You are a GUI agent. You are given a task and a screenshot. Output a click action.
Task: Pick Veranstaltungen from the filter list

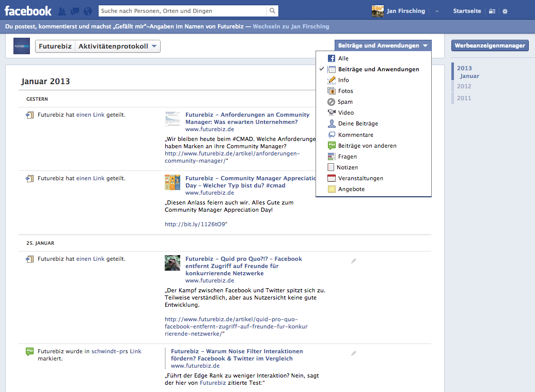click(360, 178)
